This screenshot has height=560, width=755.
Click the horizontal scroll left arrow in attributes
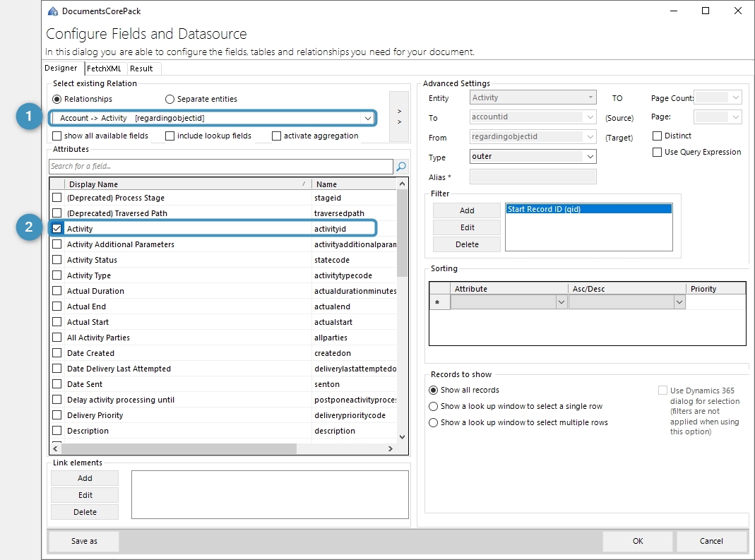pos(55,448)
